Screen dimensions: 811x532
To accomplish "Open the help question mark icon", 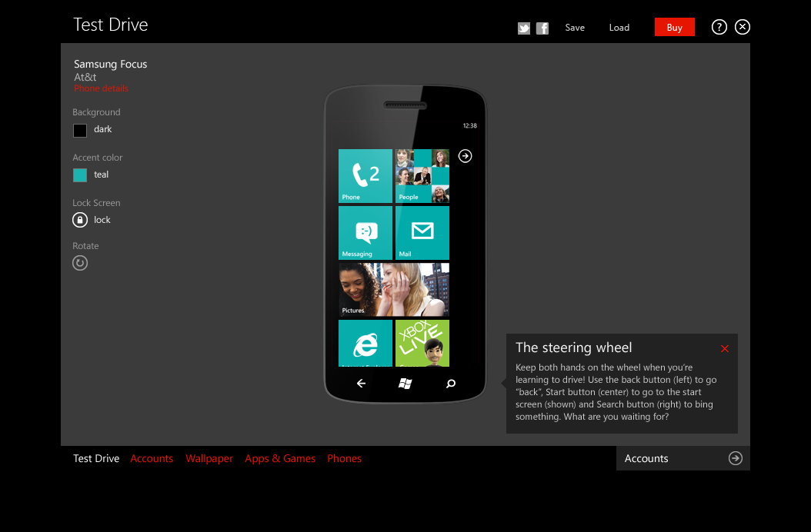I will coord(719,27).
